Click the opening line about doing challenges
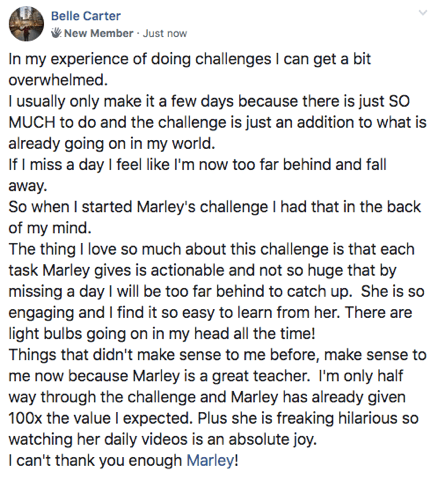438x480 pixels. (189, 59)
